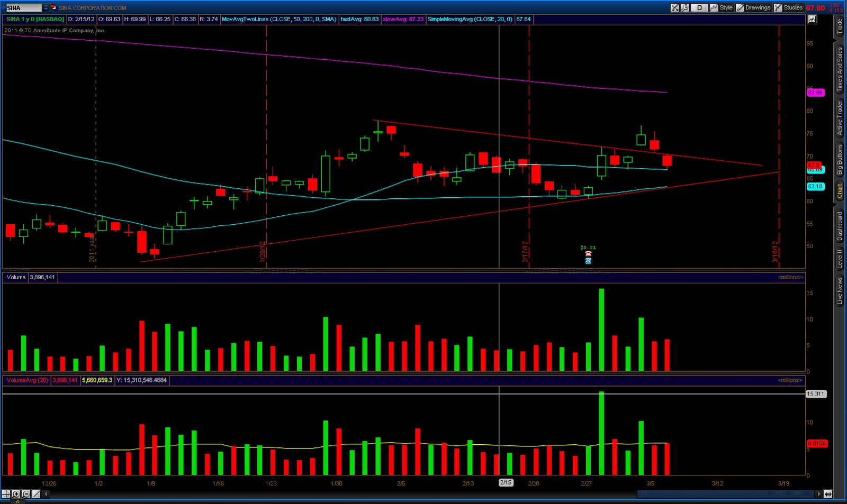Click the expand arrows icon at the bottom right

click(828, 494)
